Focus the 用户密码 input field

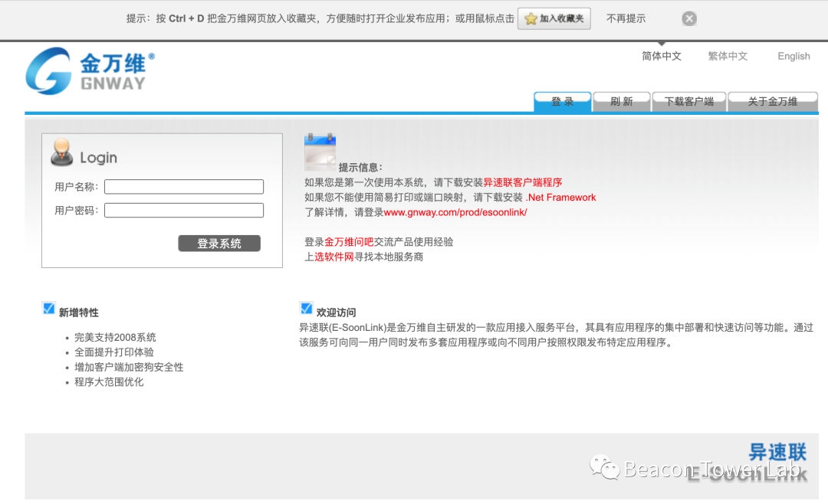(184, 211)
